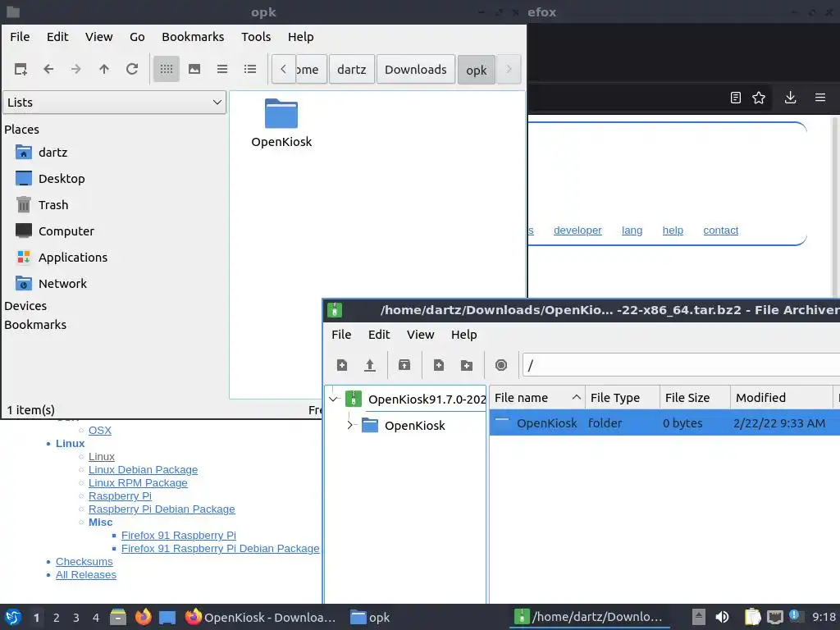Collapse the OpenKiosk91.7.0 archive tree node

(333, 399)
